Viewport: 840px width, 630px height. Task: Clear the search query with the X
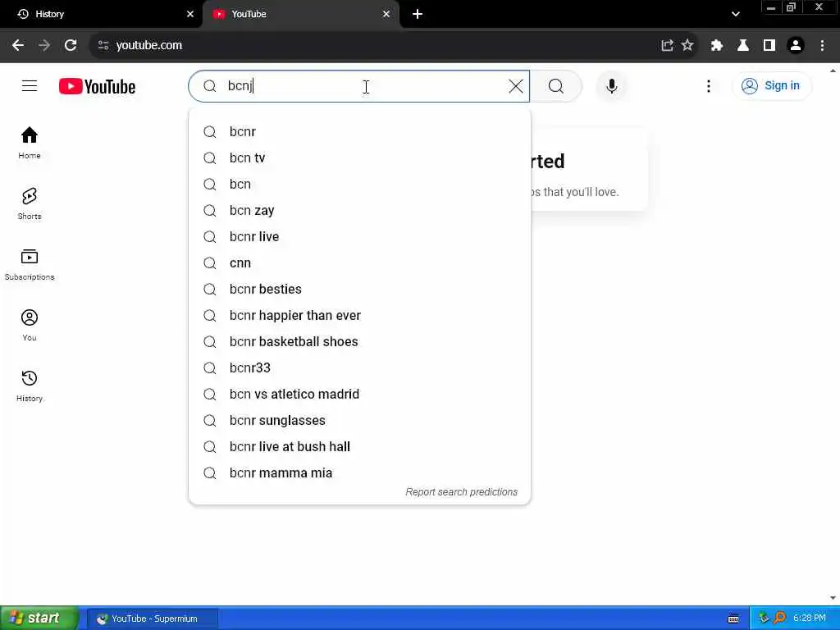pyautogui.click(x=515, y=85)
